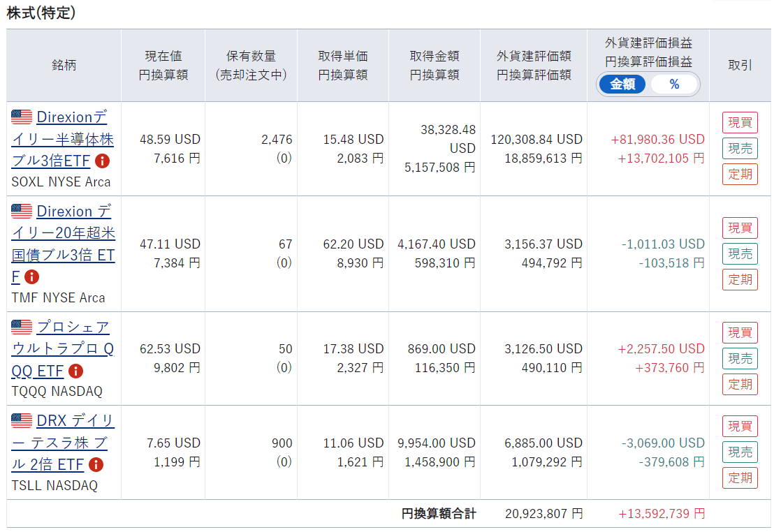Screen dimensions: 774x532
Task: Click the US flag icon in SOXL row
Action: coord(22,117)
